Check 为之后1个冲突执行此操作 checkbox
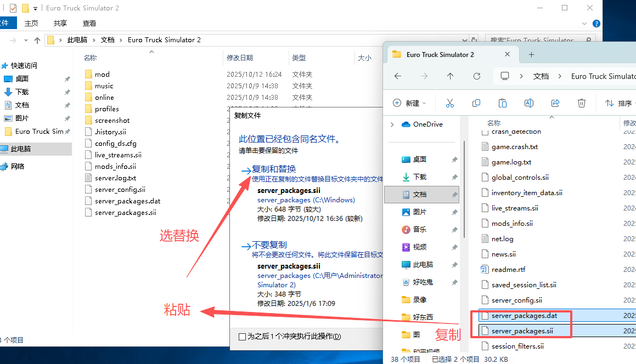Screen dimensions: 636x364 pyautogui.click(x=243, y=336)
